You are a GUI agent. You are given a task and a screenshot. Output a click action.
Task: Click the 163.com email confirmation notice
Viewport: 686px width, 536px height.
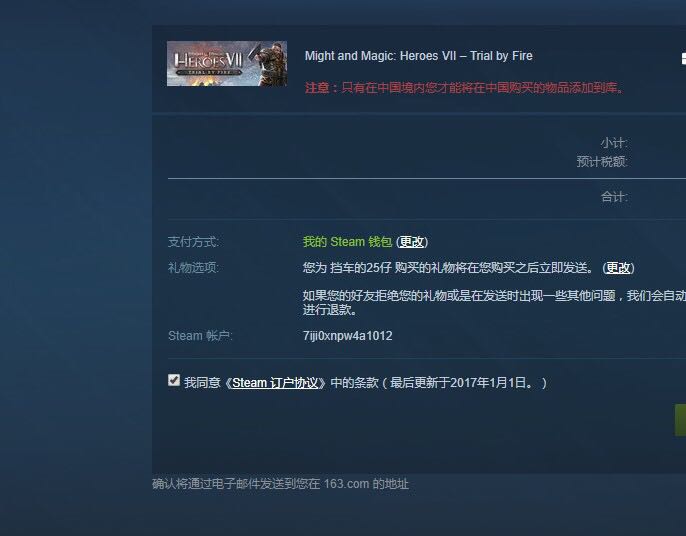pyautogui.click(x=280, y=484)
